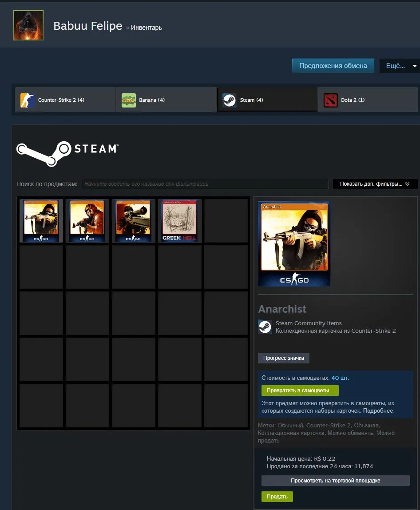Click the green Продать button

coord(277,496)
